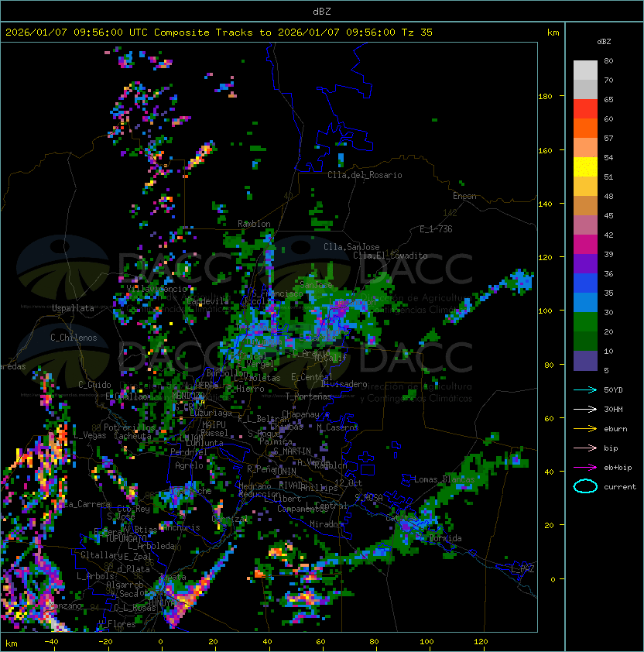
Task: Click the -40 km mark on bottom axis
Action: pyautogui.click(x=52, y=642)
